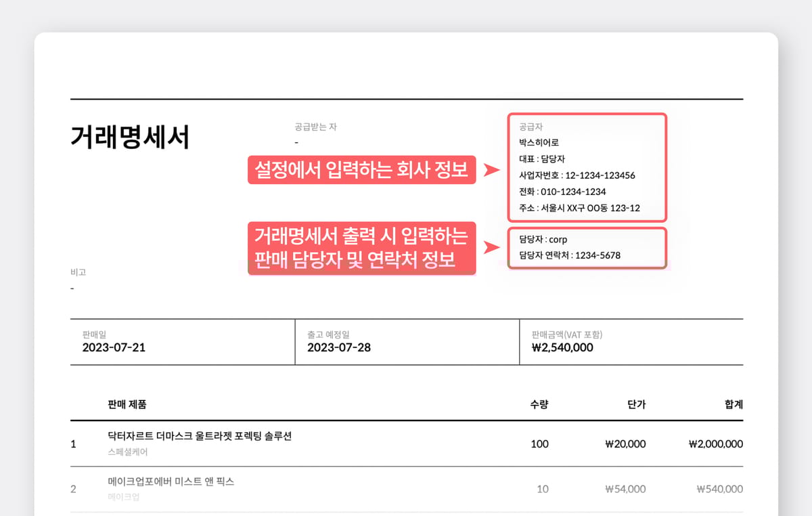Select the 판매일 date 2023-07-21
Viewport: 812px width, 516px height.
tap(114, 347)
